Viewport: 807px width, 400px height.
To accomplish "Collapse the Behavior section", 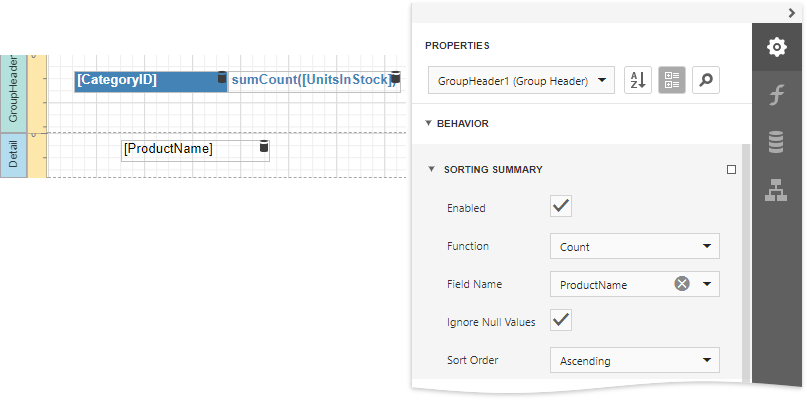I will click(429, 124).
